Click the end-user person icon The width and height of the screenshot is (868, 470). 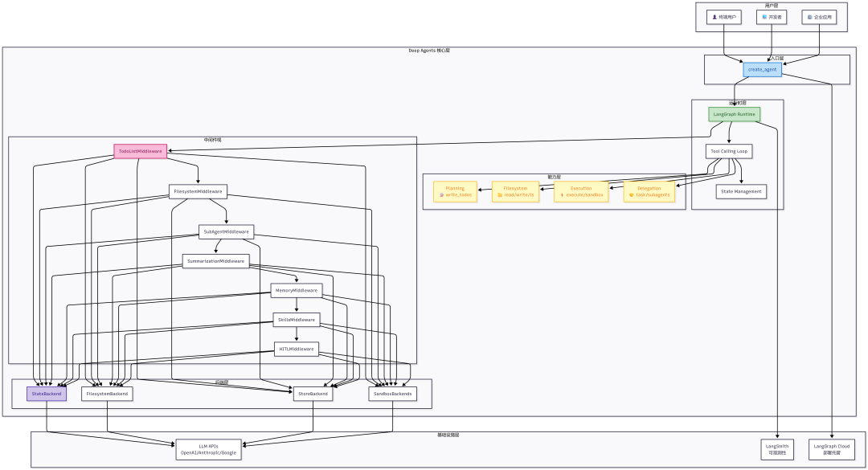coord(714,17)
